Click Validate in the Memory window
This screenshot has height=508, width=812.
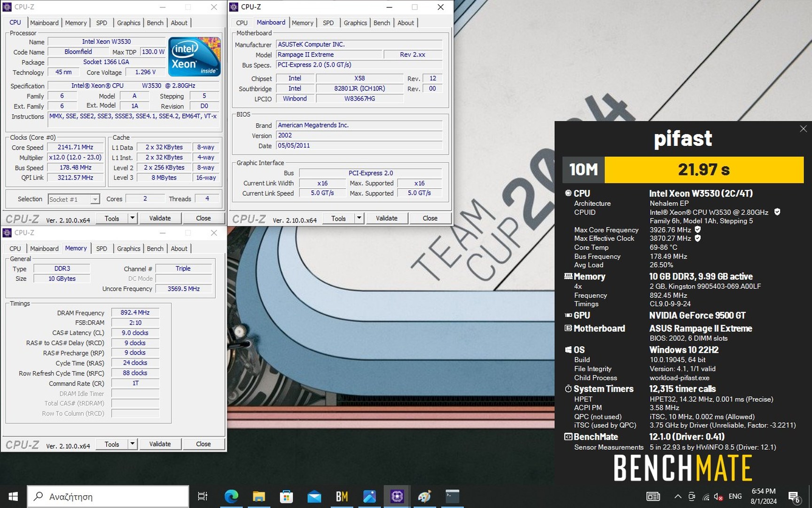point(160,444)
